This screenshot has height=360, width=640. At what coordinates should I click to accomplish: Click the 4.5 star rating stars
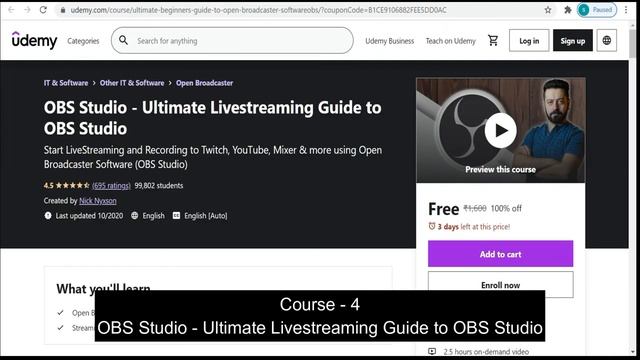click(x=72, y=185)
